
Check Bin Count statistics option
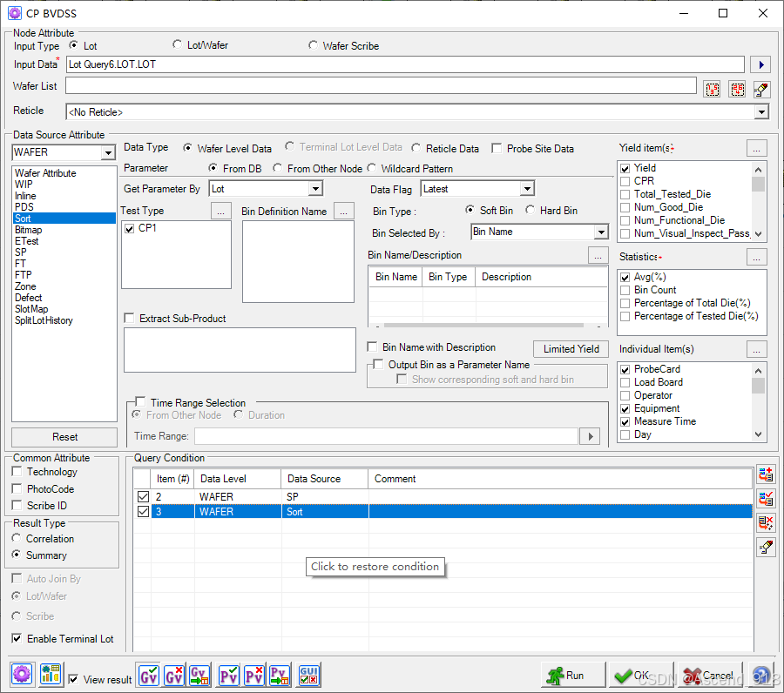click(625, 290)
